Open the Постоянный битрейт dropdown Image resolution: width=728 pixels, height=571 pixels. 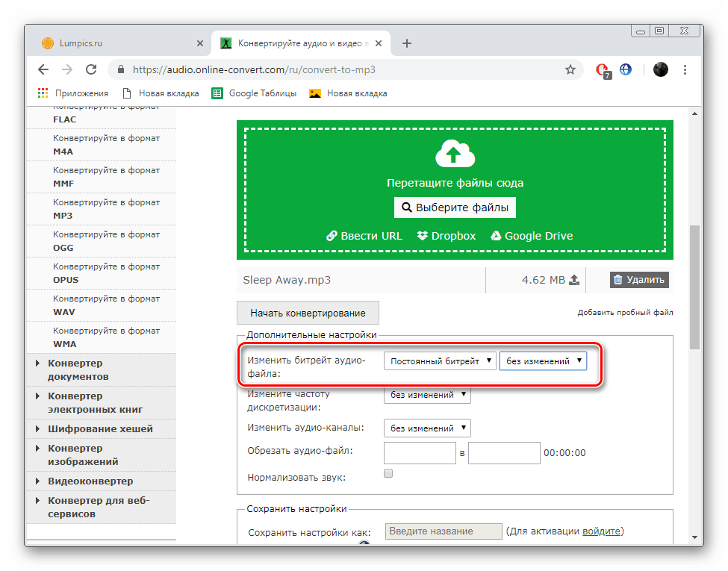coord(440,361)
